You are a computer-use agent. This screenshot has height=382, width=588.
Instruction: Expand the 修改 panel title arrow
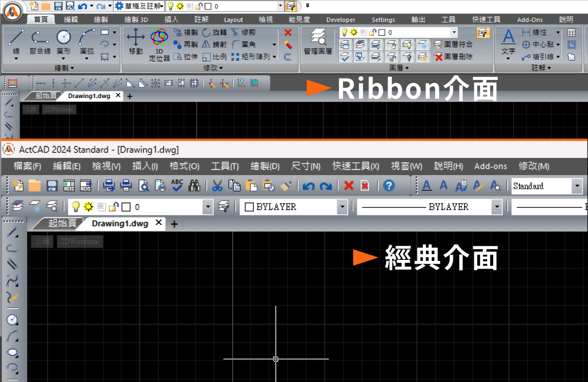220,68
